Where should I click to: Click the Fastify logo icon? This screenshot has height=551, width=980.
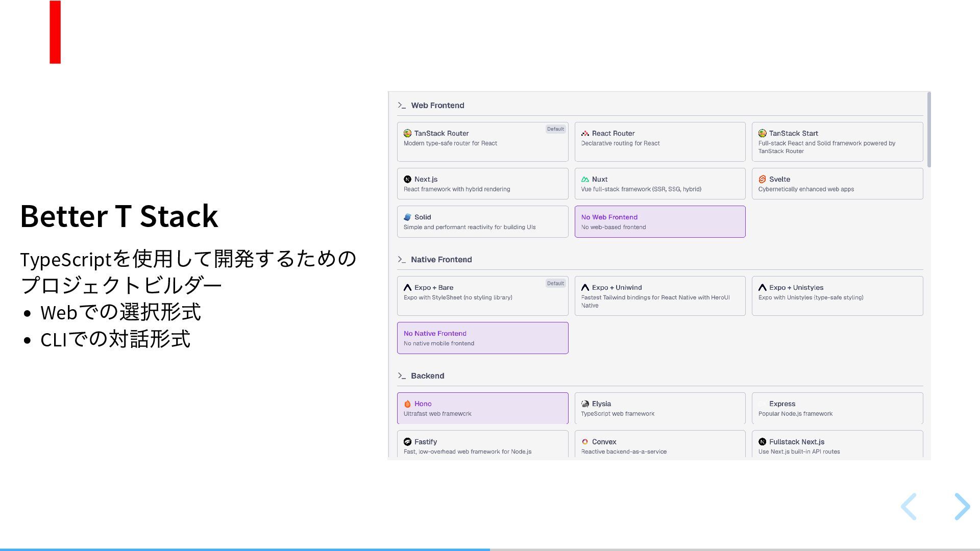click(x=407, y=442)
